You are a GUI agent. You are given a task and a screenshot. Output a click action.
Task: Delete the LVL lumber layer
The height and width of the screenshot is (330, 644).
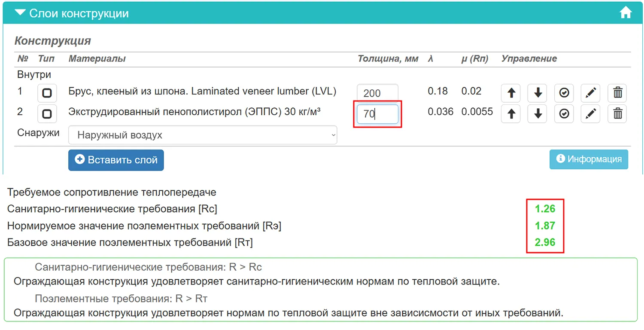[617, 93]
